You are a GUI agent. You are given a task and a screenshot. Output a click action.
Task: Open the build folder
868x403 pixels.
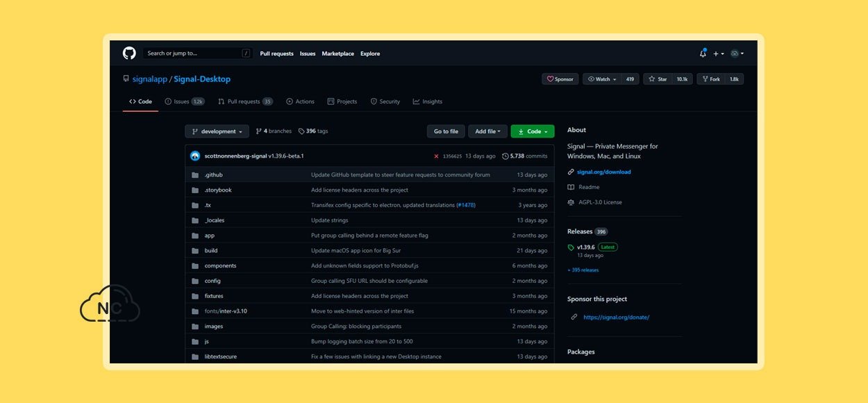pyautogui.click(x=211, y=251)
